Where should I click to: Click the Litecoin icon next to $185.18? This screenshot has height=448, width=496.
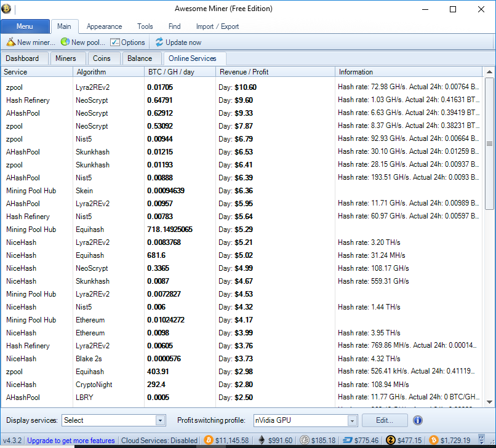pyautogui.click(x=304, y=440)
